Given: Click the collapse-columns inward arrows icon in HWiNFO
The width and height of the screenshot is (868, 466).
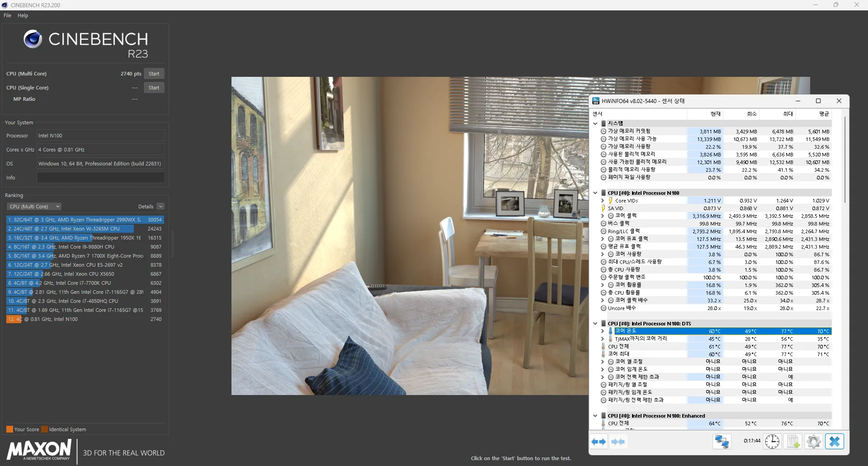Looking at the screenshot, I should click(618, 442).
